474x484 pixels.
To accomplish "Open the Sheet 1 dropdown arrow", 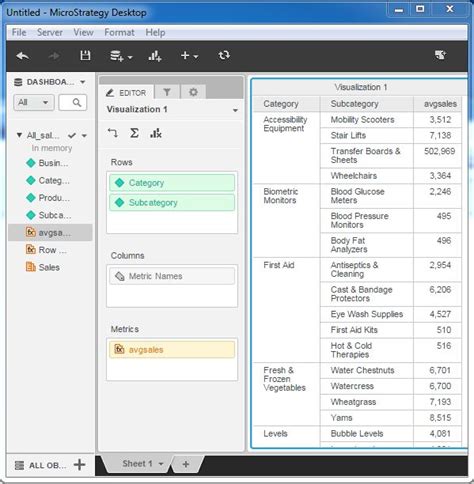I will pyautogui.click(x=161, y=464).
